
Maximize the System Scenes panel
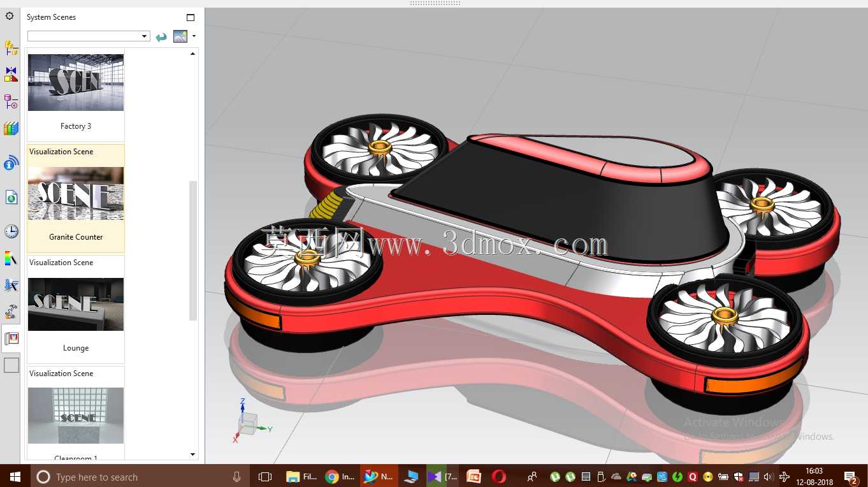[x=190, y=17]
